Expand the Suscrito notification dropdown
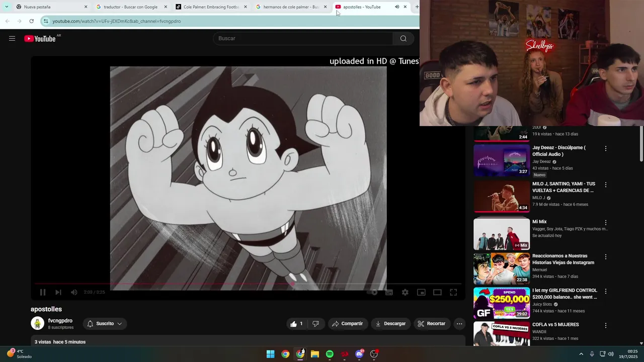 (x=105, y=324)
